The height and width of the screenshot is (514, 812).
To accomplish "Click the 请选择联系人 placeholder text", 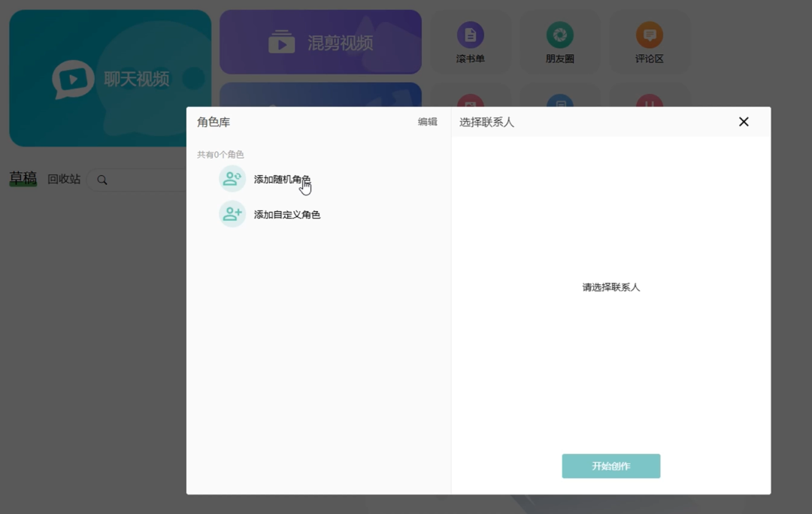I will pos(611,287).
